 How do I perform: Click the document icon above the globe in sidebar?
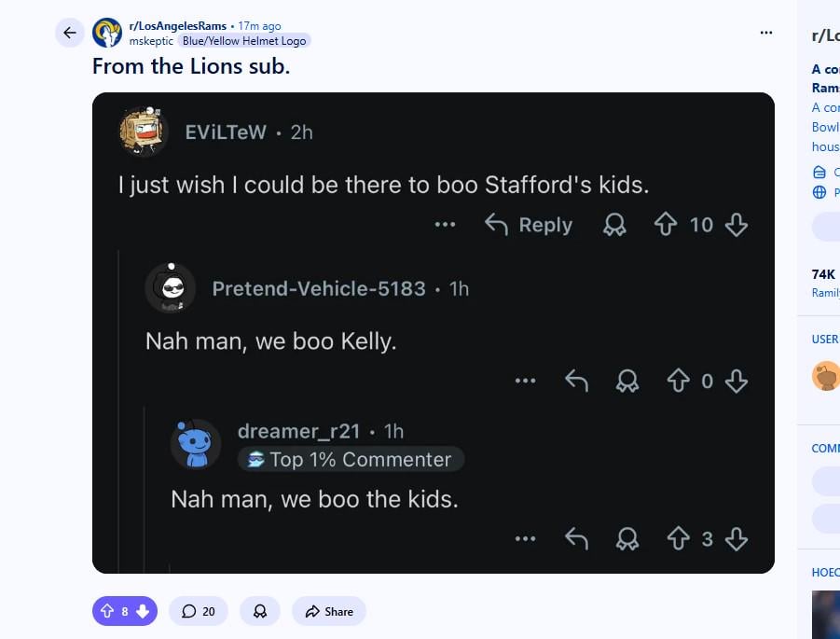click(x=819, y=172)
